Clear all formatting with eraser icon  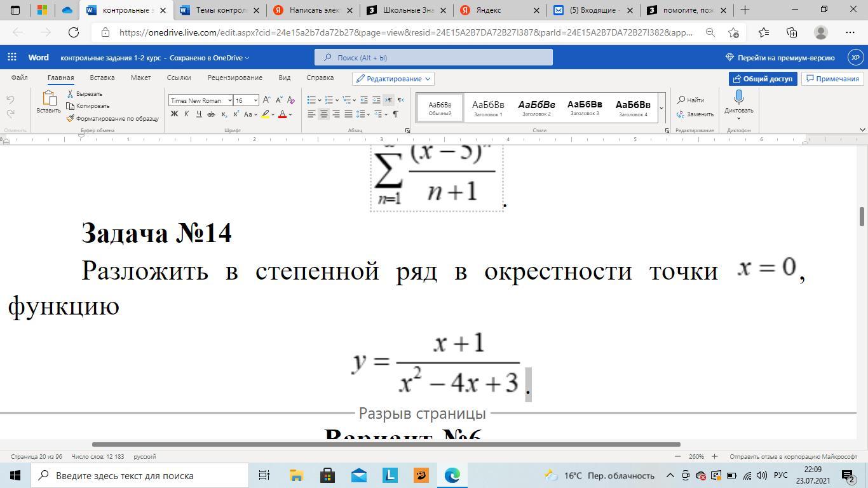[x=291, y=100]
